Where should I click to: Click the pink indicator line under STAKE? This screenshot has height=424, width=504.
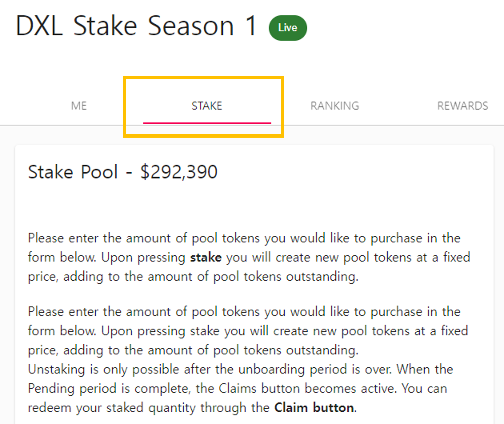[207, 123]
